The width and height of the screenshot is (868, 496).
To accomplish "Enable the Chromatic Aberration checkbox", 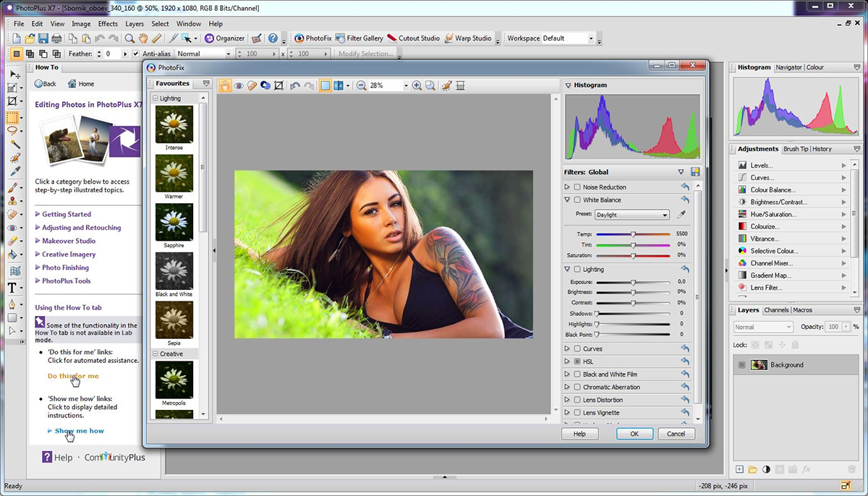I will 577,387.
